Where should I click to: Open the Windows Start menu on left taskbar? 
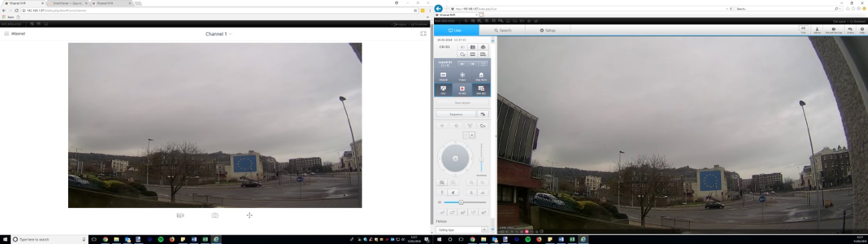[5, 239]
